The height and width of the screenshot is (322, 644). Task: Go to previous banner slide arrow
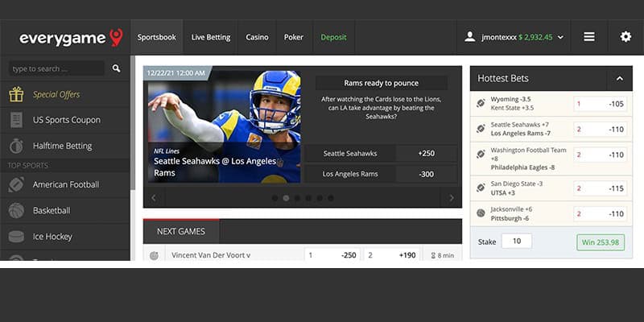[154, 198]
